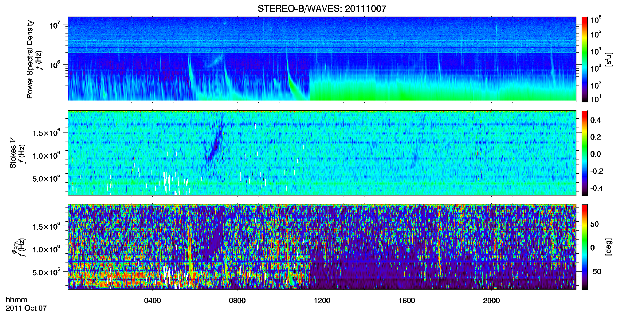Click the 2000 time tick label

(491, 301)
